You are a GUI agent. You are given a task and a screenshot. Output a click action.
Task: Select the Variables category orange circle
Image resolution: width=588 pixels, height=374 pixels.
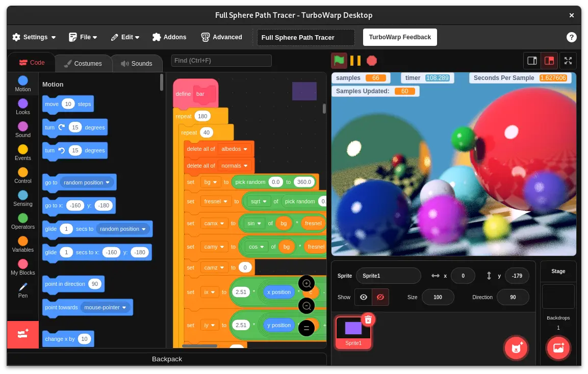tap(23, 242)
